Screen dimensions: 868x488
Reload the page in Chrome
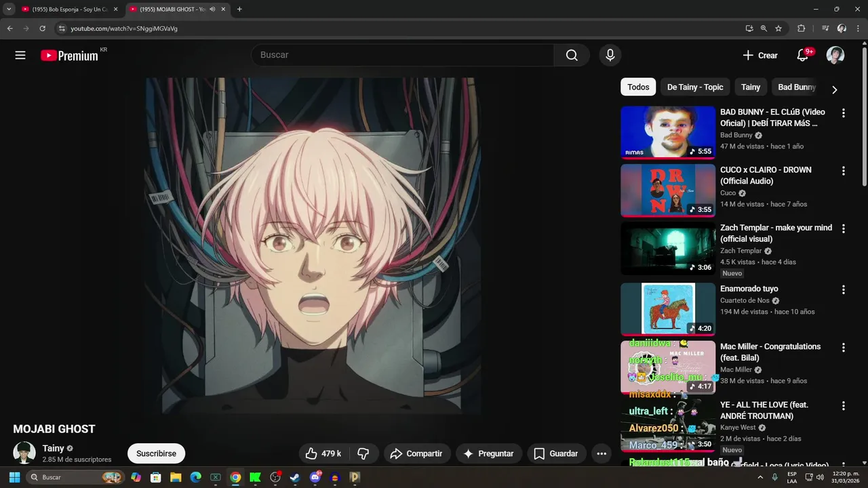point(42,28)
